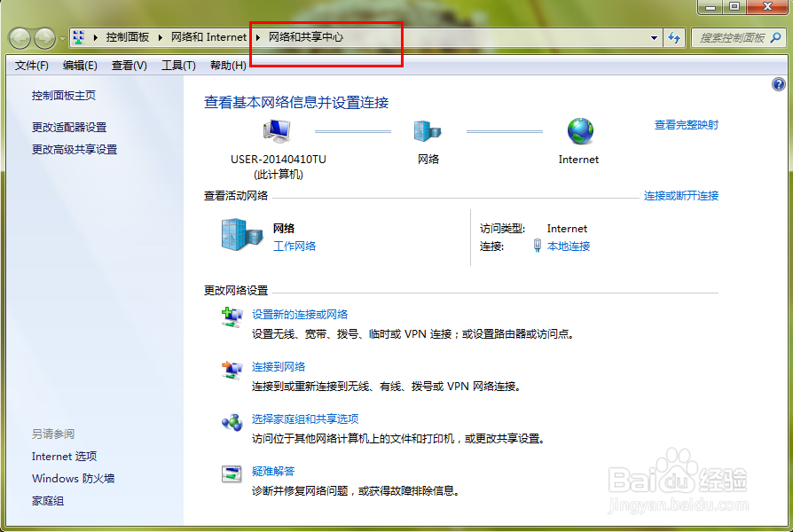This screenshot has width=793, height=532.
Task: Select 网络和共享中心 breadcrumb segment
Action: pyautogui.click(x=305, y=37)
